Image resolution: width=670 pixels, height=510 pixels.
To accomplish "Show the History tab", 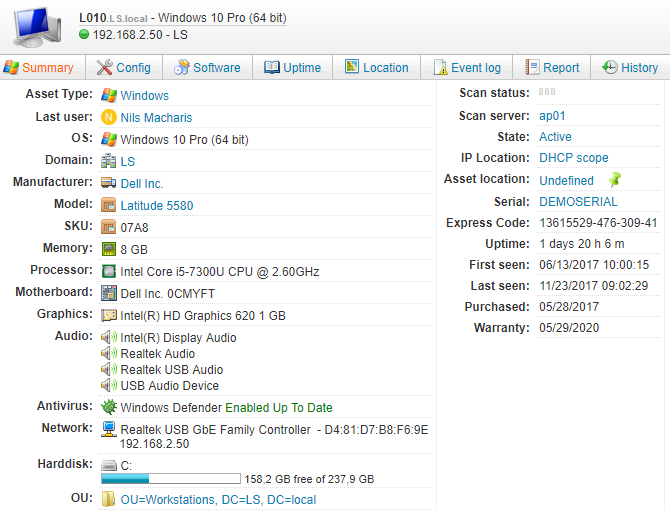I will click(630, 67).
